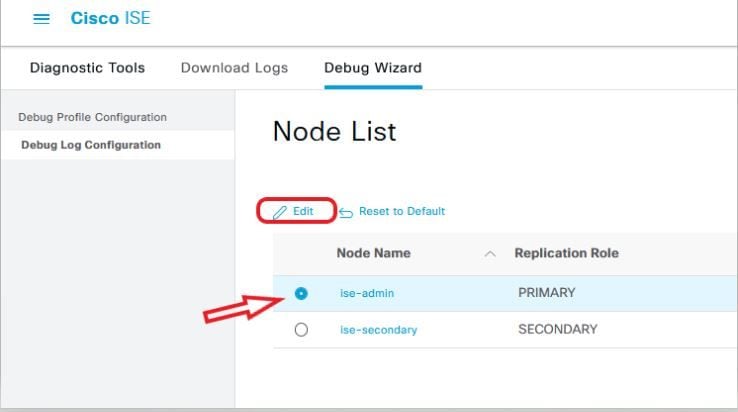Click the SECONDARY replication role cell

click(x=558, y=329)
